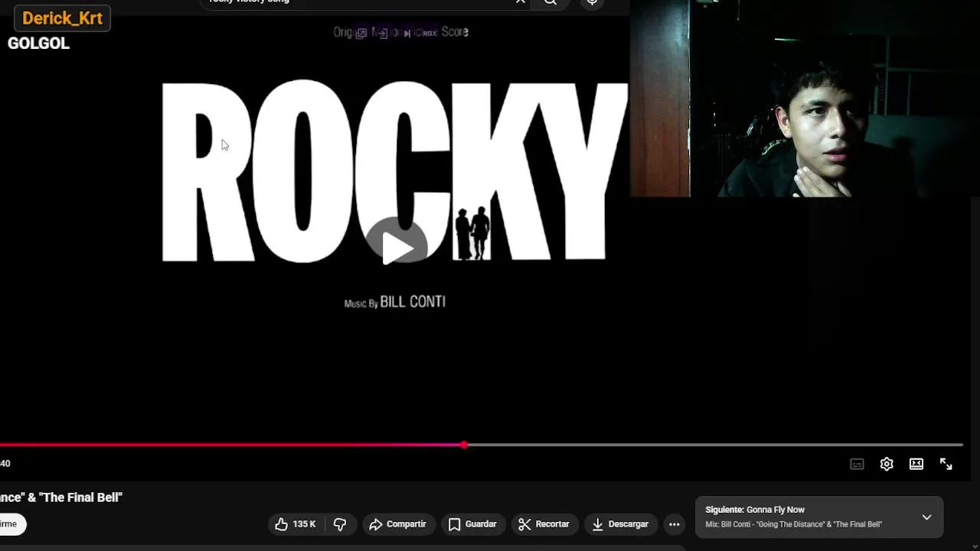Expand the Siguiente playlist panel chevron

[x=926, y=517]
